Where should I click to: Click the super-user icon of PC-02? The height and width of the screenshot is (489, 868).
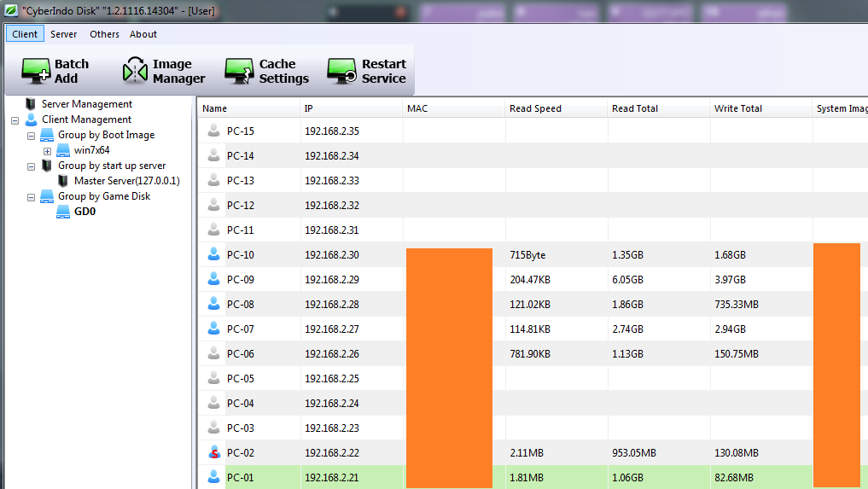coord(213,452)
